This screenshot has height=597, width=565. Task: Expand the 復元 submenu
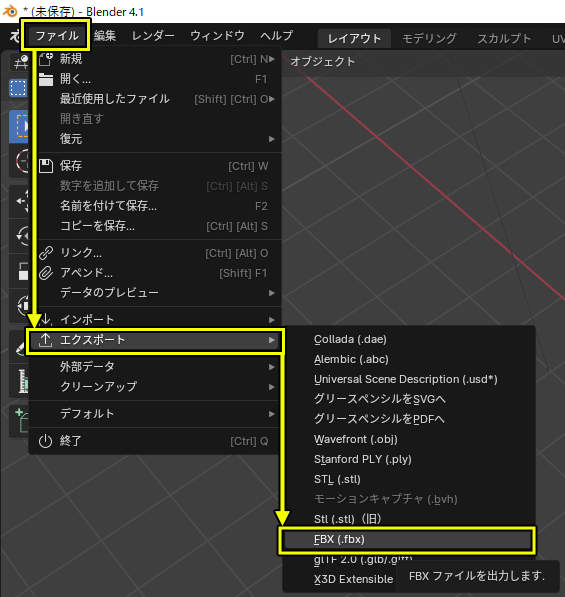[156, 139]
